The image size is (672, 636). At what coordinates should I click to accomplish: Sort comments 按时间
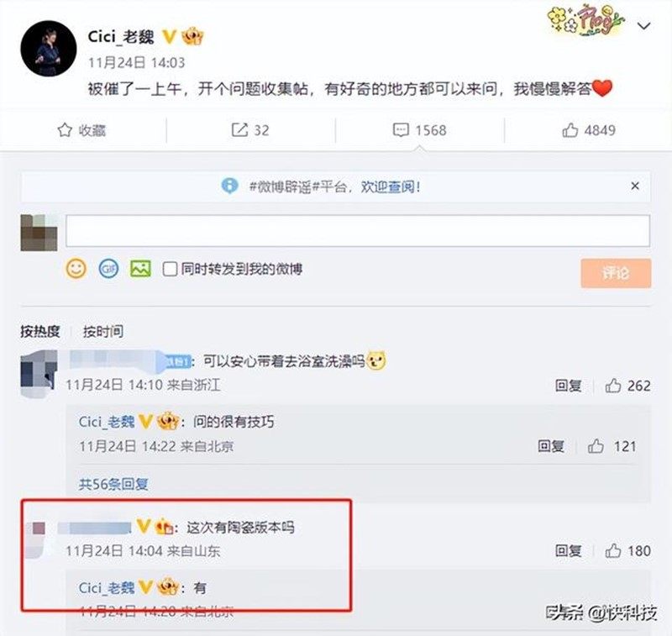[x=103, y=331]
